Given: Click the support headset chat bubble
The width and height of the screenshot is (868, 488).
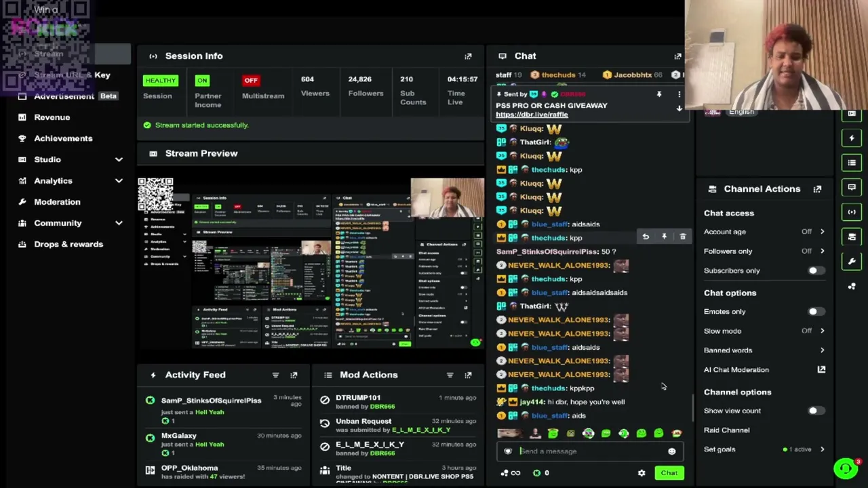Looking at the screenshot, I should point(846,468).
